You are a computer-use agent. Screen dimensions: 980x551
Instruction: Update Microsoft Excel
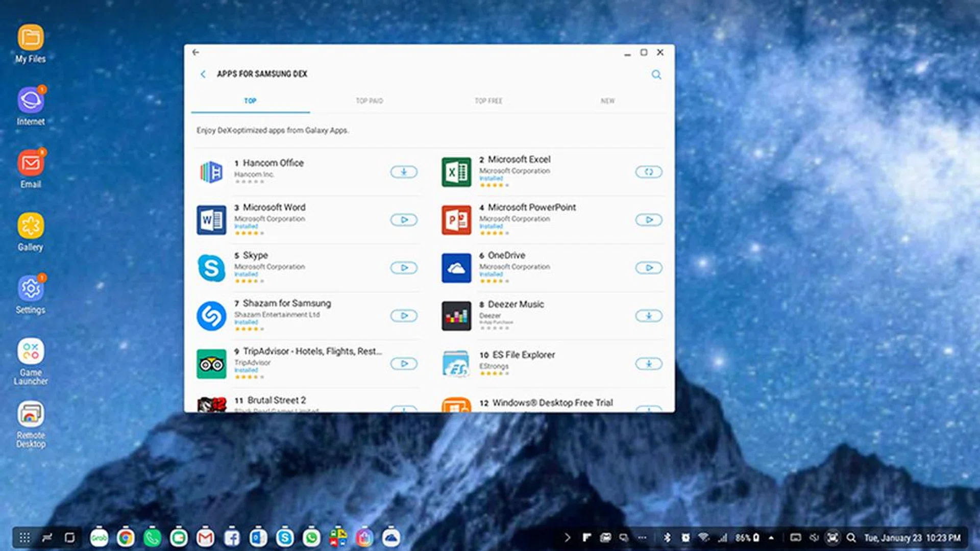[648, 172]
